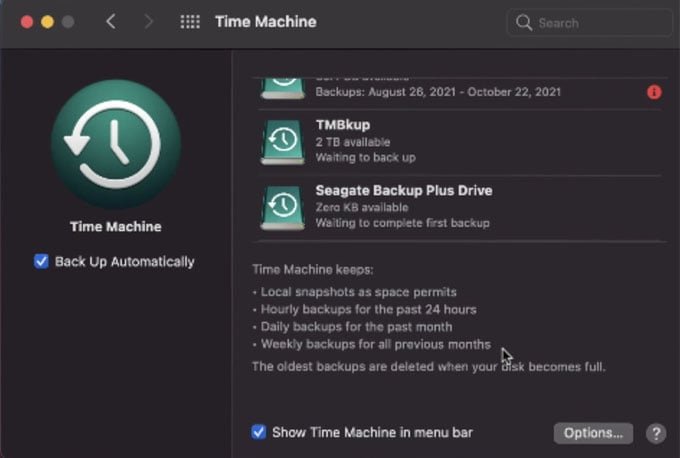Viewport: 680px width, 458px height.
Task: Open help with the question mark button
Action: (x=656, y=433)
